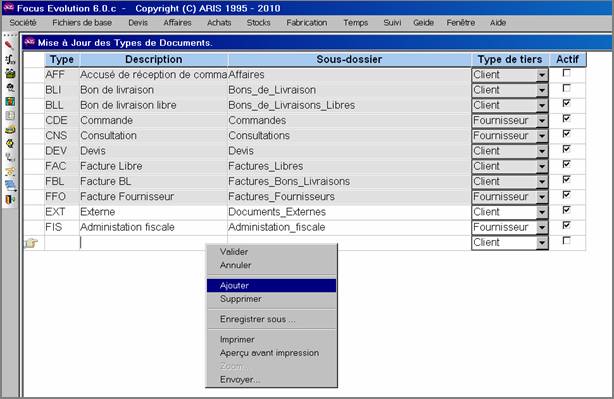
Task: Check Actif box on the new empty row
Action: [x=566, y=240]
